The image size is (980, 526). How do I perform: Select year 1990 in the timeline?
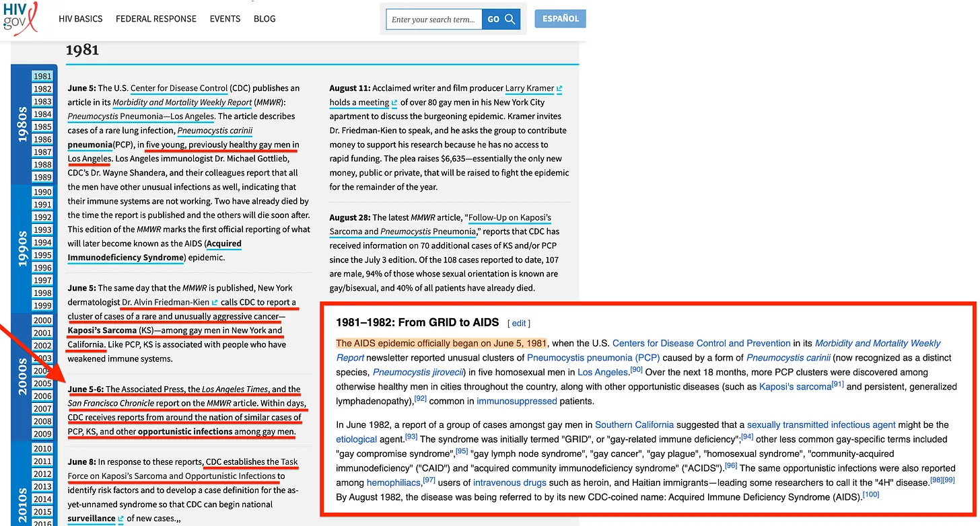click(42, 192)
